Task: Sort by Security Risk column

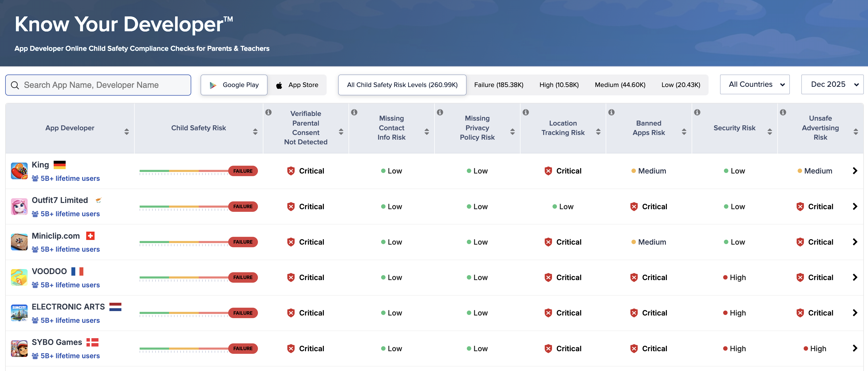Action: click(x=770, y=131)
